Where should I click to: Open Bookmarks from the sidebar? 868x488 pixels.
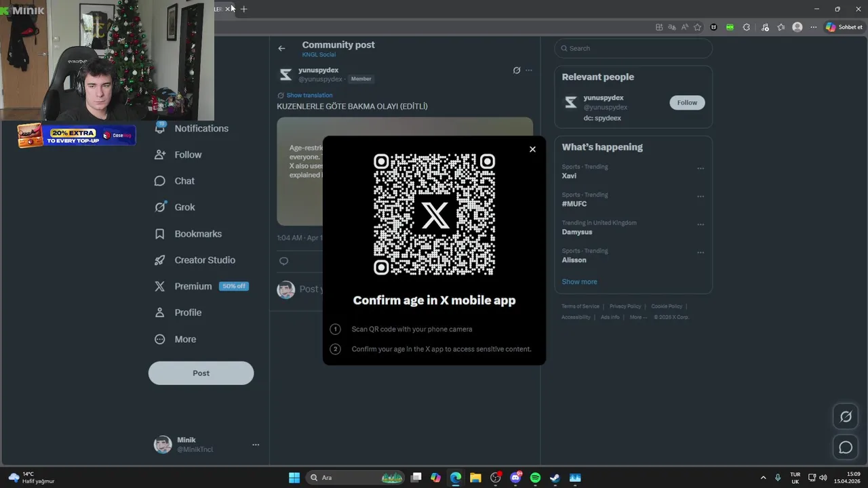tap(189, 234)
